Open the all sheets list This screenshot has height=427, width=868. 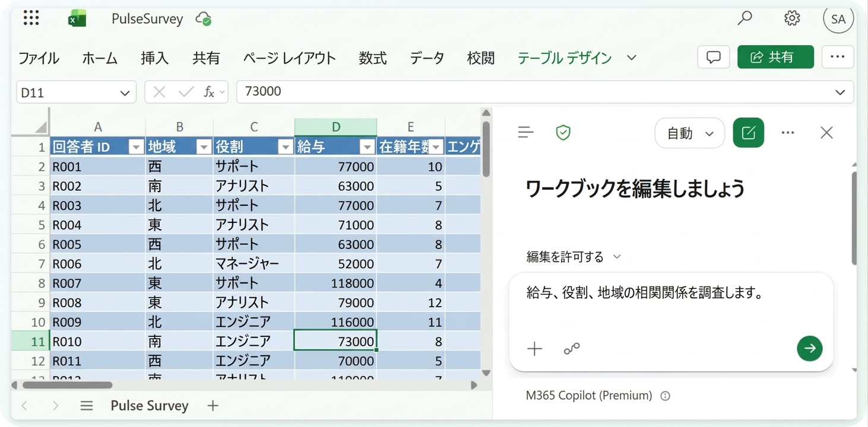click(x=87, y=406)
